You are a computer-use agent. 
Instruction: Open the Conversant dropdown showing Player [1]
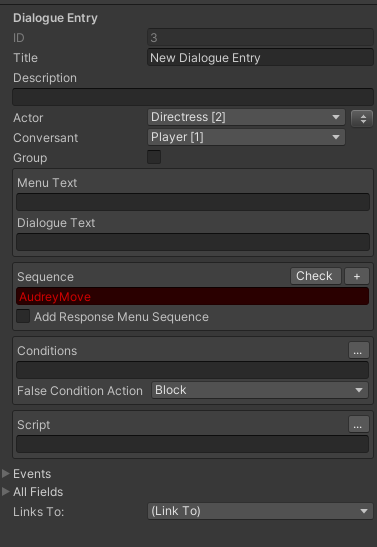246,137
